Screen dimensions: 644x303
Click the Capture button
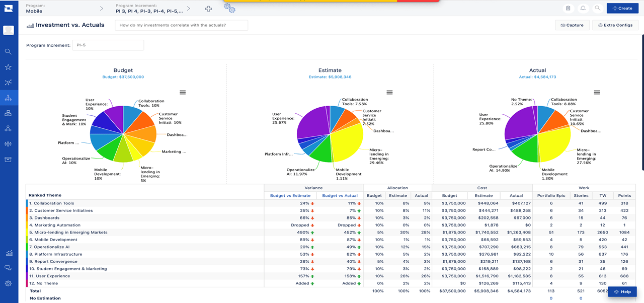pyautogui.click(x=572, y=25)
